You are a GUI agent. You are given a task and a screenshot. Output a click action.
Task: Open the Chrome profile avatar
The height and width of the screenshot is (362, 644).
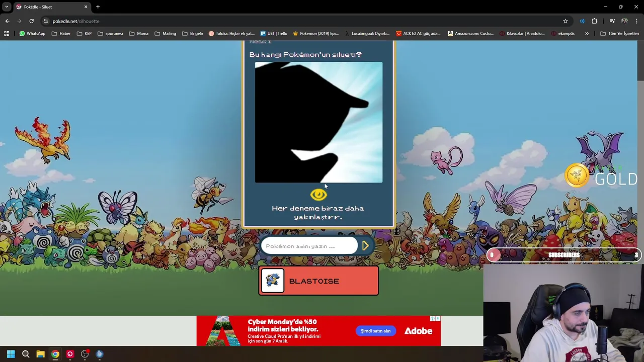click(624, 21)
